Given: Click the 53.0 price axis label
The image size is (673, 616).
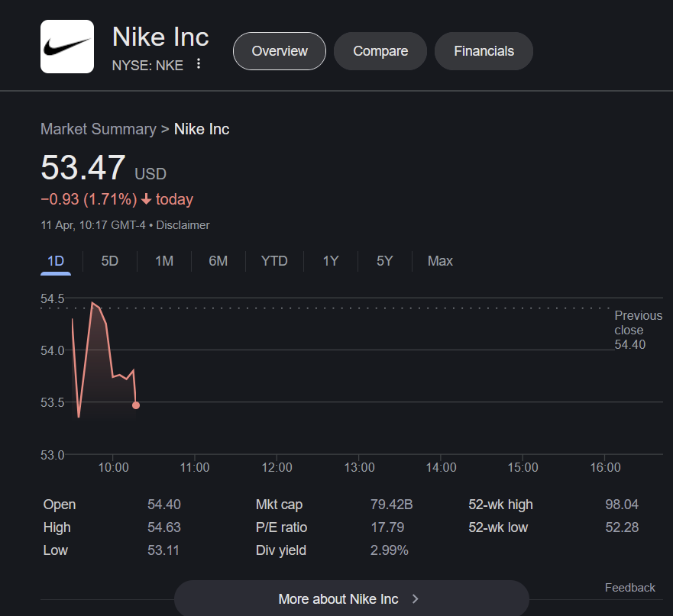Looking at the screenshot, I should [53, 455].
